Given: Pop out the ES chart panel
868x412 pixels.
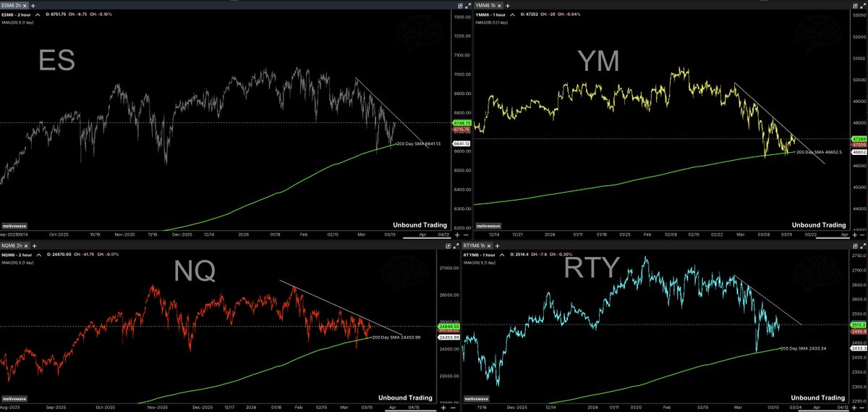Looking at the screenshot, I should coord(460,6).
